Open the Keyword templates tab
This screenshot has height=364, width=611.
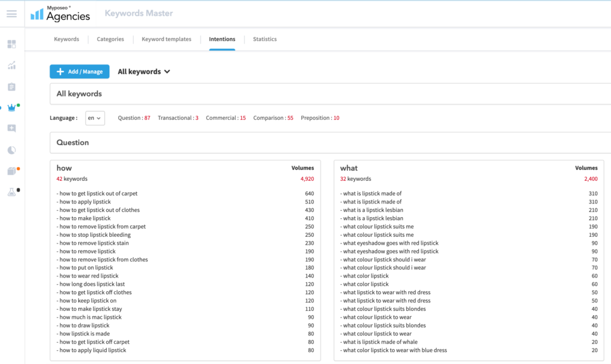point(166,39)
